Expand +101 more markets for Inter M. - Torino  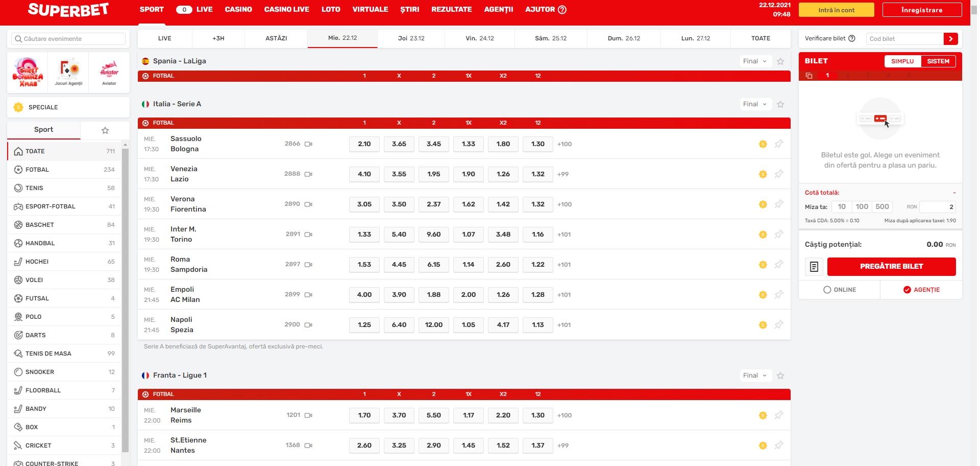tap(564, 235)
